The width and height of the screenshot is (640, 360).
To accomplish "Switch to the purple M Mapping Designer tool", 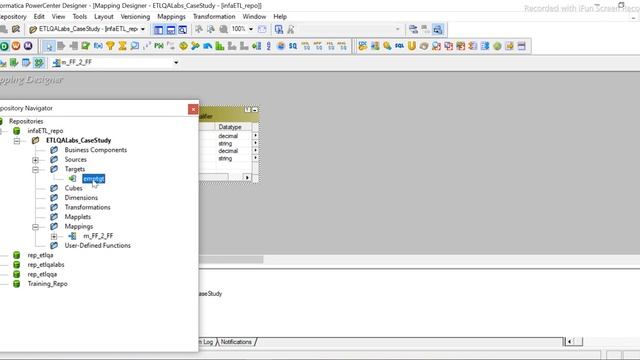I will pyautogui.click(x=28, y=46).
